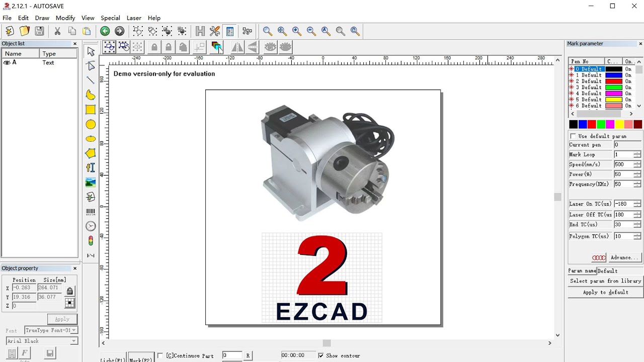Open the Arial Black font name dropdown
This screenshot has height=362, width=644.
(74, 341)
